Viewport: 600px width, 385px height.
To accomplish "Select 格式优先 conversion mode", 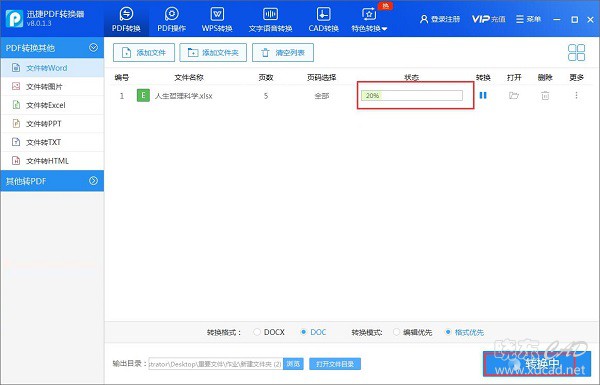I will [x=465, y=332].
